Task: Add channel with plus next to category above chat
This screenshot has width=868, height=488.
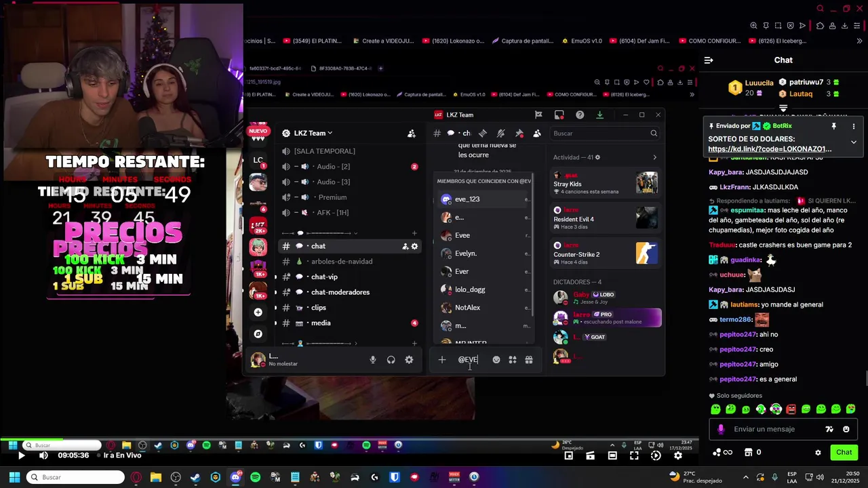Action: [414, 233]
